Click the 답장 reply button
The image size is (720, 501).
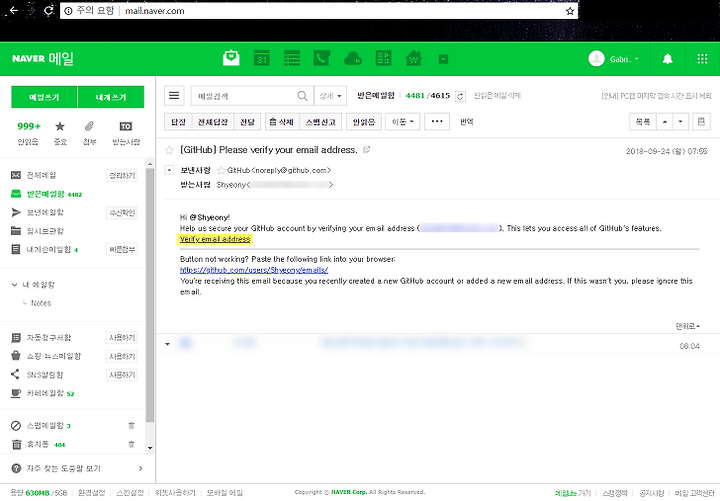click(178, 122)
